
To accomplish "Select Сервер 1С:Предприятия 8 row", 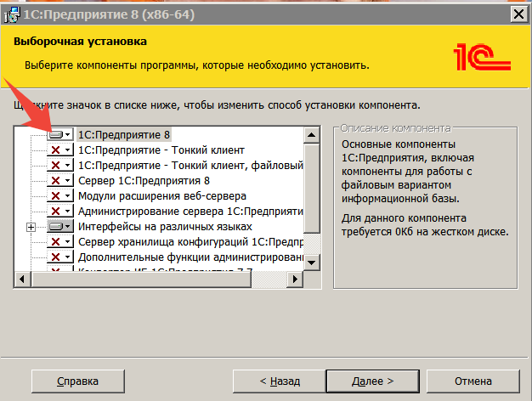I will pos(144,180).
